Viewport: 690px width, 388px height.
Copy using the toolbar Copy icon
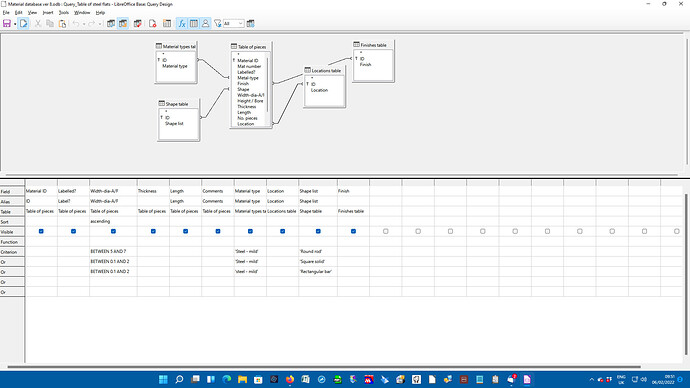point(50,23)
